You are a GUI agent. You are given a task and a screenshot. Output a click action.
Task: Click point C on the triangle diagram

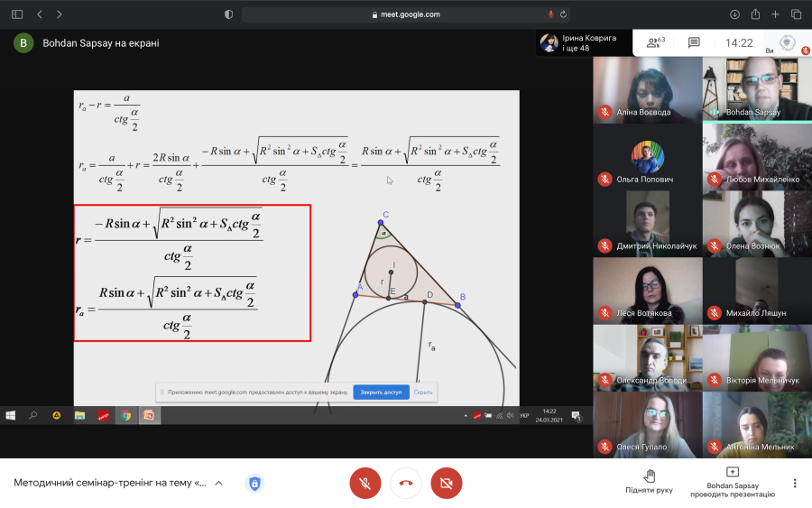(x=381, y=223)
